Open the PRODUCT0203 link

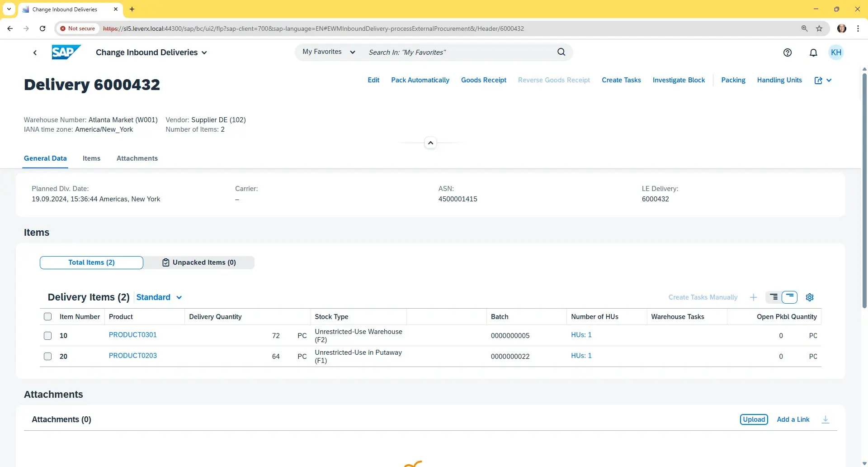pyautogui.click(x=133, y=356)
